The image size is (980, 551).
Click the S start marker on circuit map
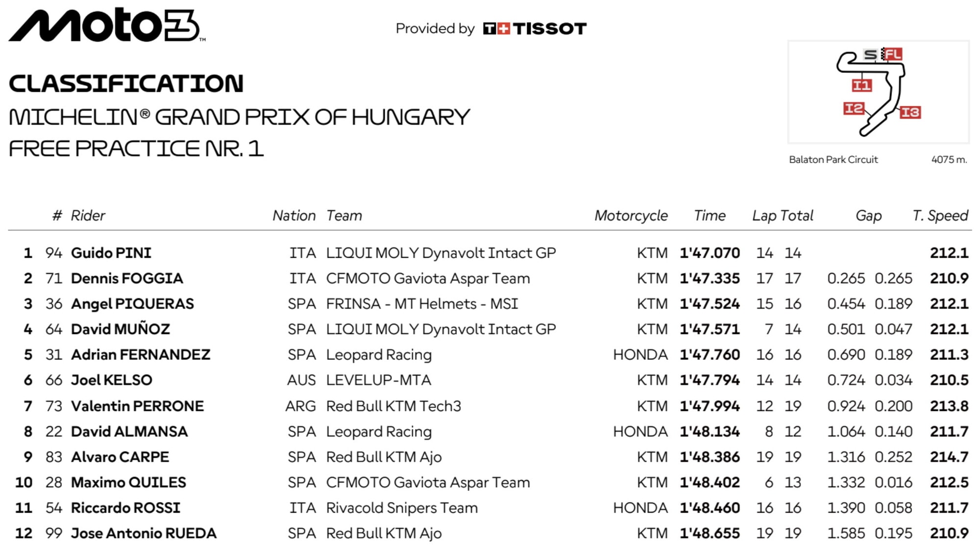tap(870, 54)
